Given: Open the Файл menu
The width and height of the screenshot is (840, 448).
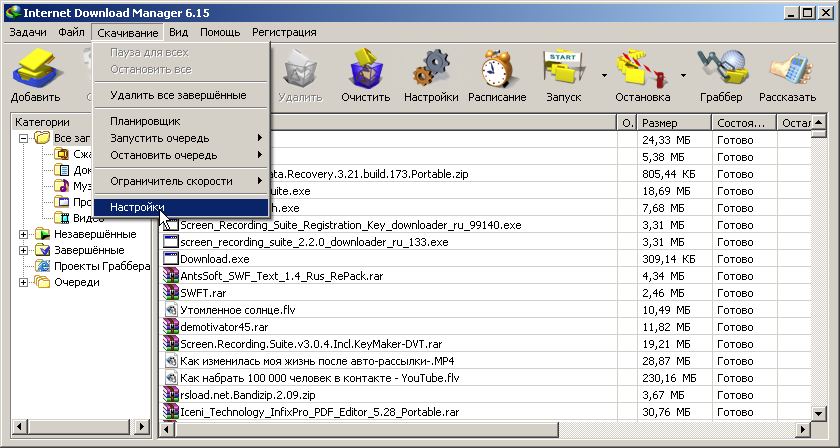Looking at the screenshot, I should [x=71, y=32].
